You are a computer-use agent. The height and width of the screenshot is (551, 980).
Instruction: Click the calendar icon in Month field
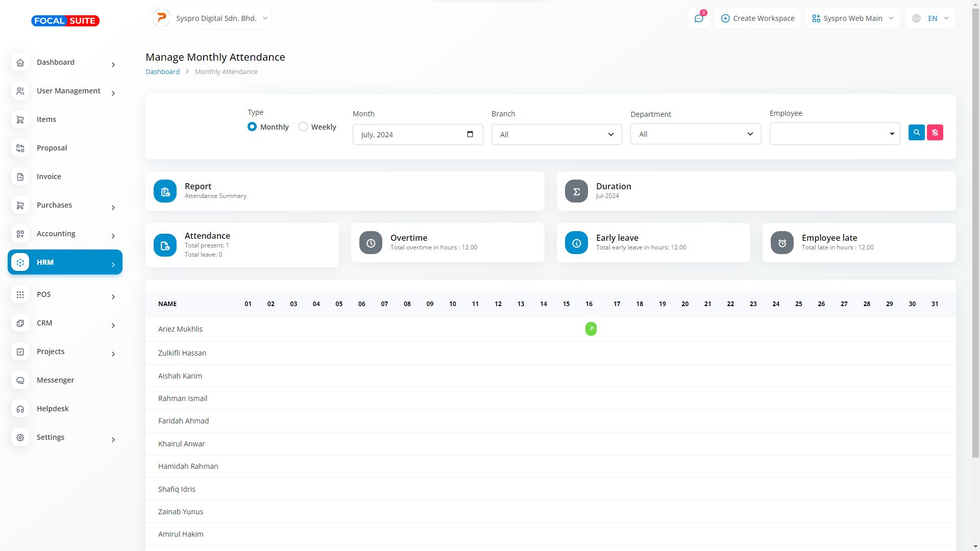tap(470, 134)
